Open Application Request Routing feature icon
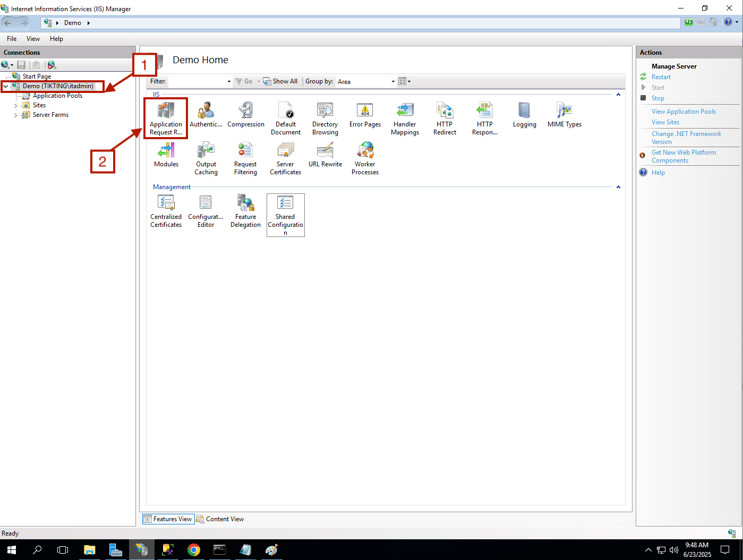 point(166,118)
